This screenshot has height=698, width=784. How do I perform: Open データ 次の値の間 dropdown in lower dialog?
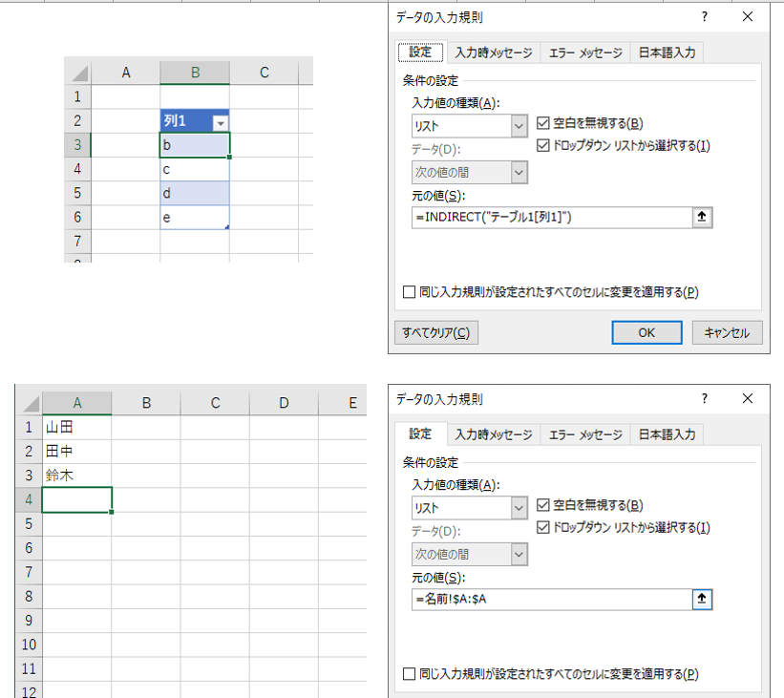point(519,555)
